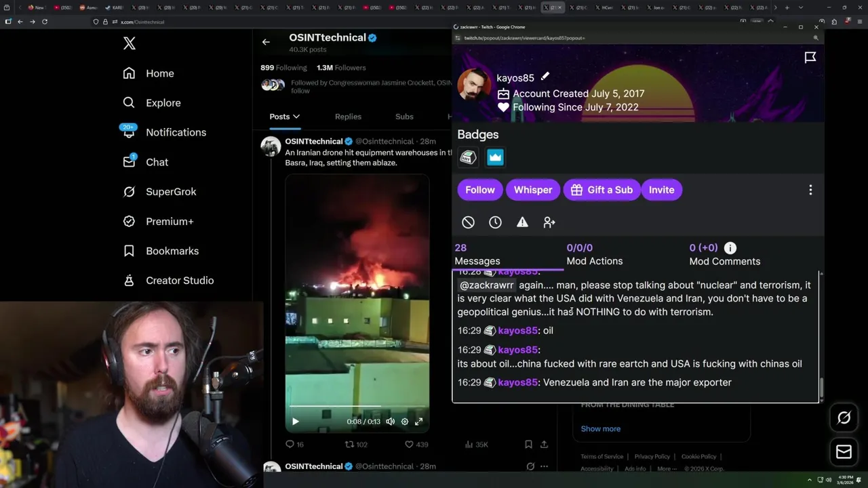Viewport: 868px width, 488px height.
Task: Expand the tweet video to fullscreen
Action: (x=418, y=422)
